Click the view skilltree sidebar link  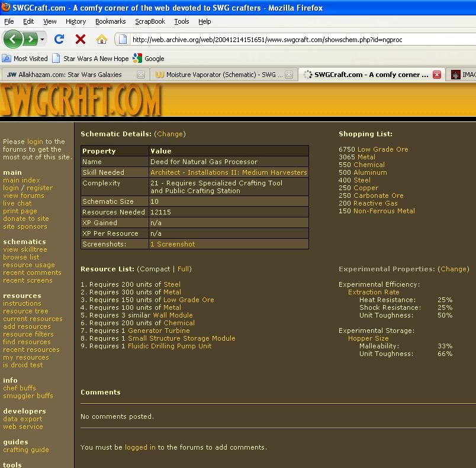[25, 249]
